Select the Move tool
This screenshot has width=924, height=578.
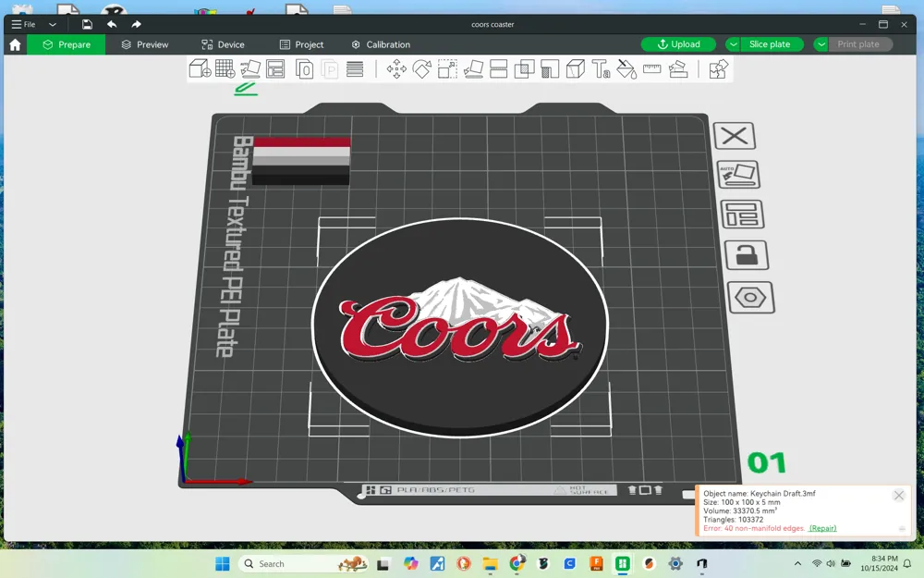point(396,69)
